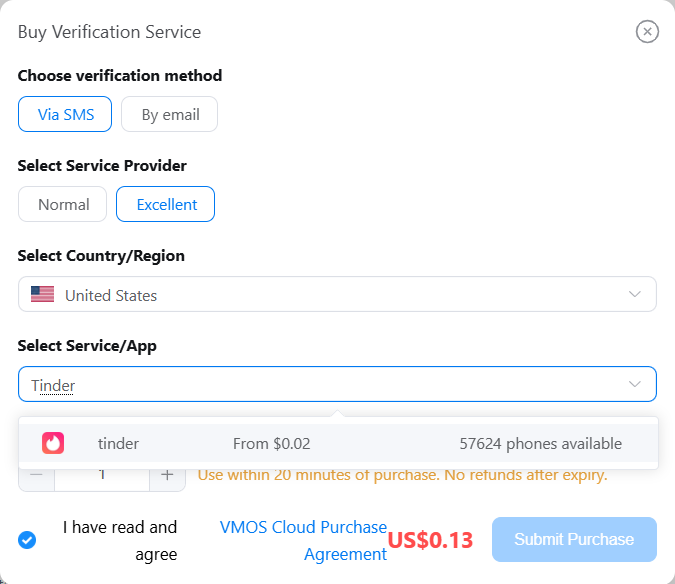
Task: Uncheck the agreement checkbox
Action: [x=27, y=540]
